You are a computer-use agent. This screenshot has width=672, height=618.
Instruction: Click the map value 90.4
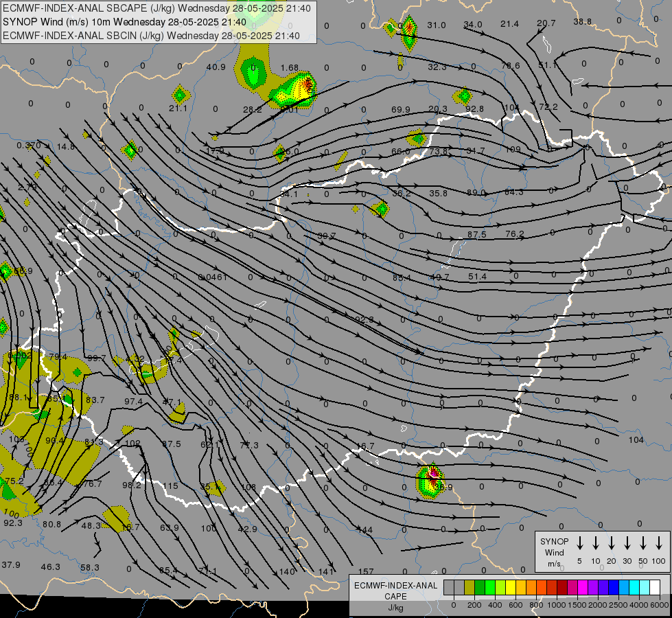(x=54, y=440)
